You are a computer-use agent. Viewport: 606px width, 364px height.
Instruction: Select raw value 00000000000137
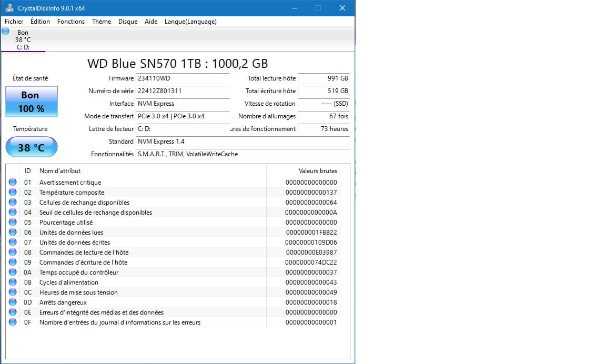[311, 193]
